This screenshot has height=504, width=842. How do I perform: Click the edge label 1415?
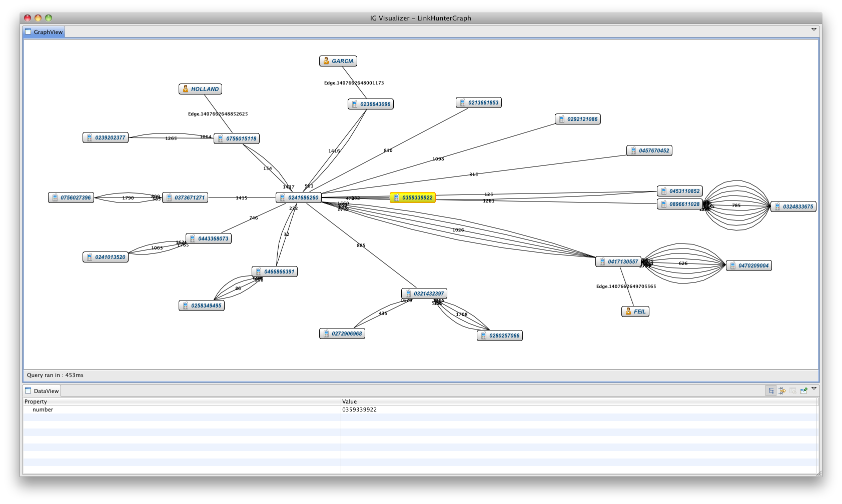(242, 198)
